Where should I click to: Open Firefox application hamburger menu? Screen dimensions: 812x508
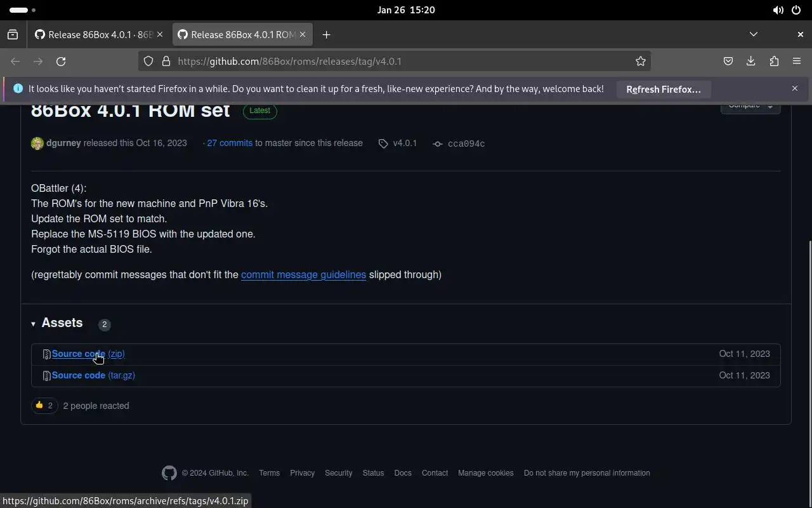pyautogui.click(x=797, y=62)
